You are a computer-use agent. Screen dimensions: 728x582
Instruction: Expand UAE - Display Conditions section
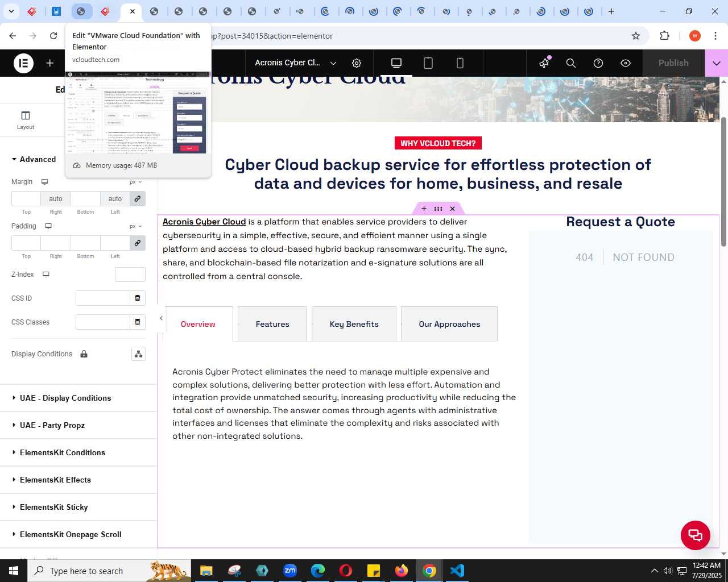coord(78,398)
